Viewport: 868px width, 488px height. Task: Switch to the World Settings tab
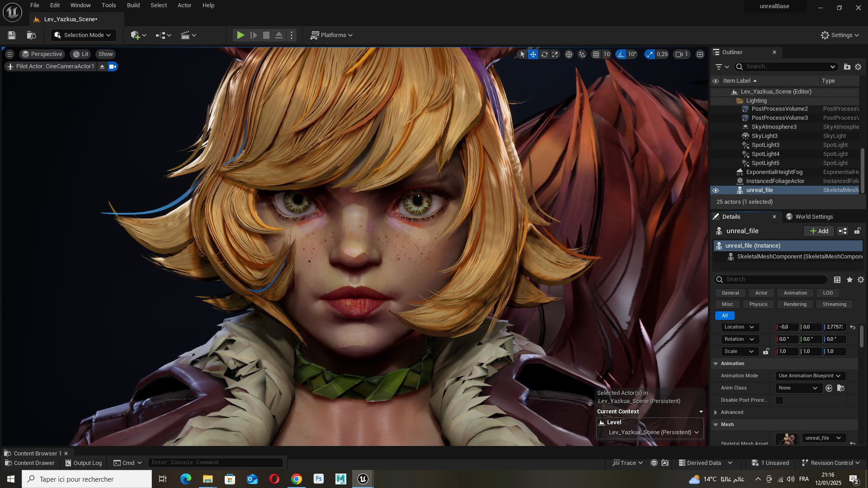point(809,217)
